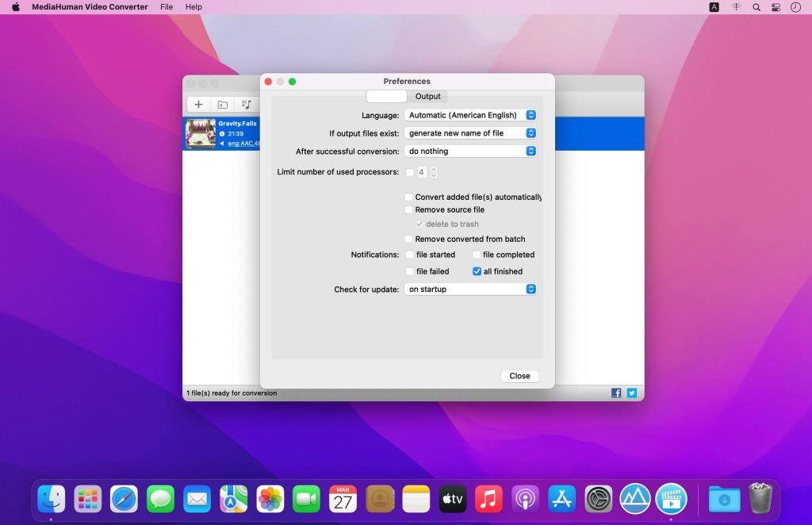
Task: Check Convert added file(s) automatically
Action: click(409, 197)
